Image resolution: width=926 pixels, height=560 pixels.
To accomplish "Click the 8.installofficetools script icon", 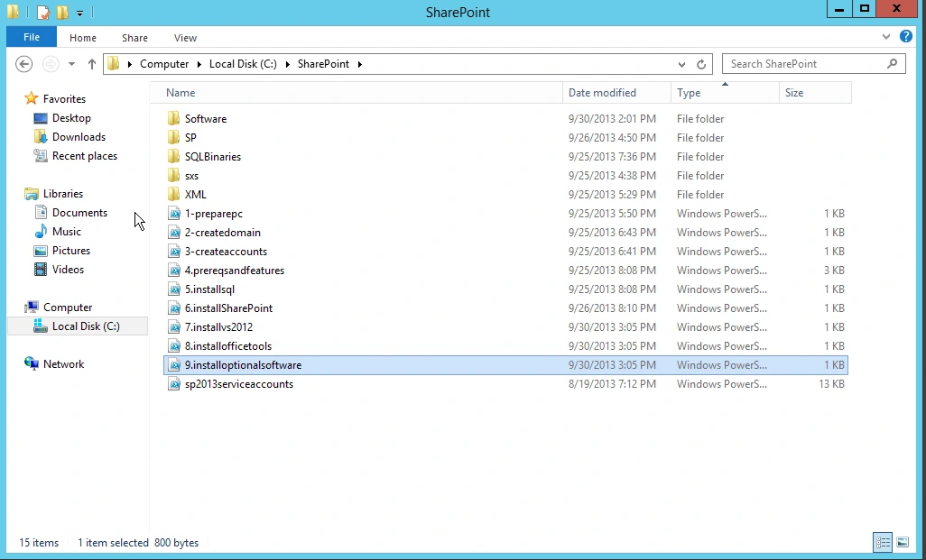I will 174,345.
